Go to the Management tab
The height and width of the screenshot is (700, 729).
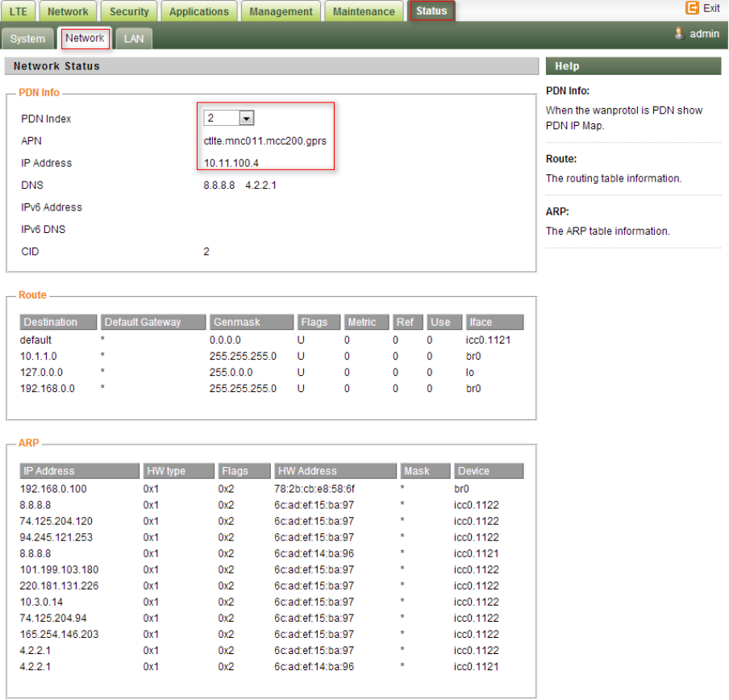281,11
